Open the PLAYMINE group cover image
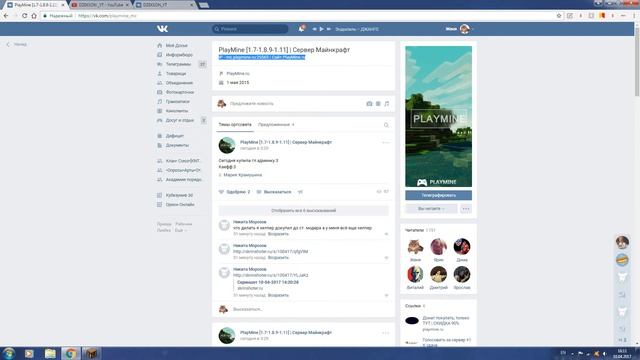640x360 pixels. click(438, 117)
